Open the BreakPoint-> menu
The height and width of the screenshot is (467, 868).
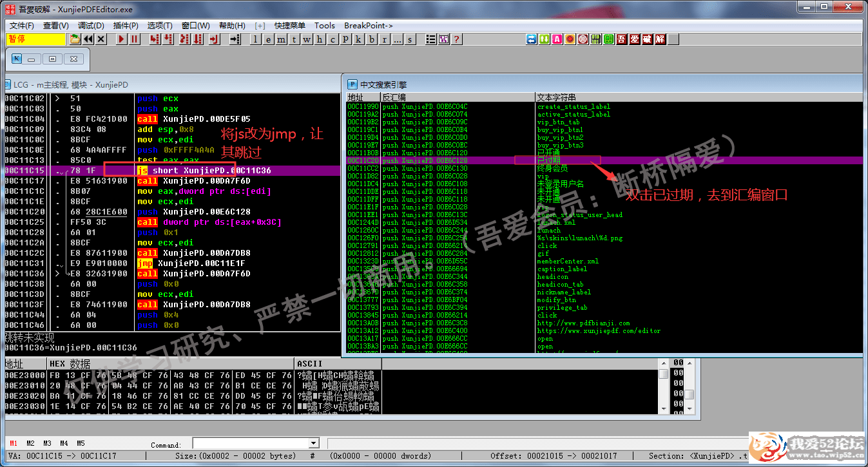pos(369,26)
